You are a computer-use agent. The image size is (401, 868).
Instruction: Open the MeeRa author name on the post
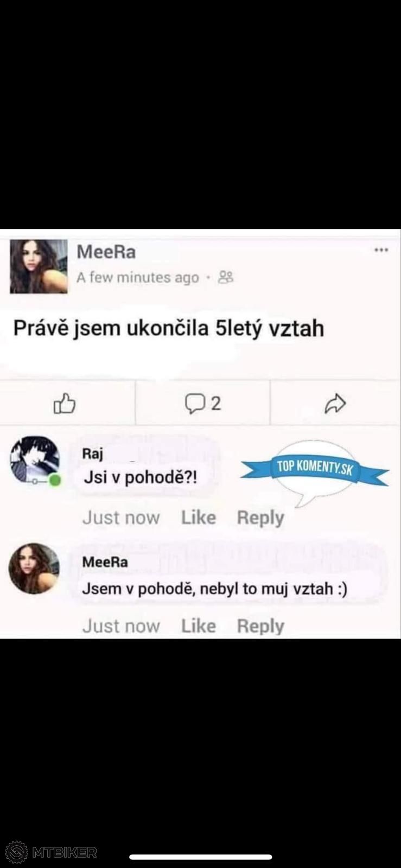pyautogui.click(x=106, y=252)
